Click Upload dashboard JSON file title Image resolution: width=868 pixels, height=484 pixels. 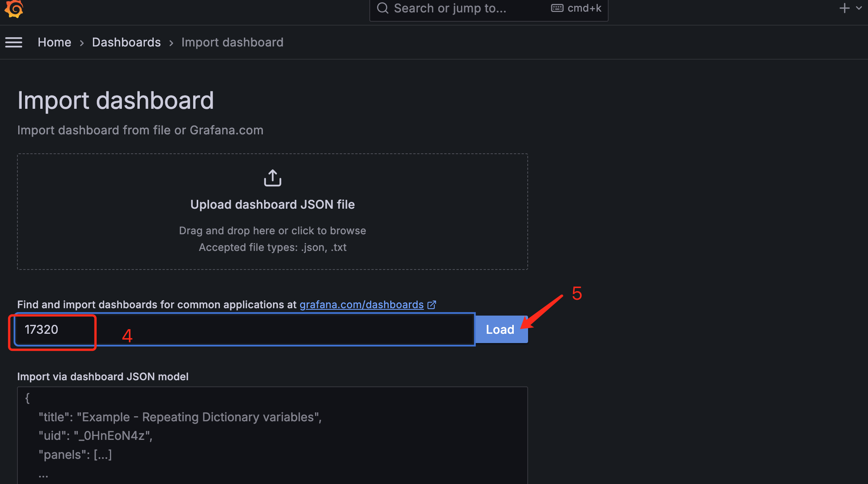click(x=273, y=204)
